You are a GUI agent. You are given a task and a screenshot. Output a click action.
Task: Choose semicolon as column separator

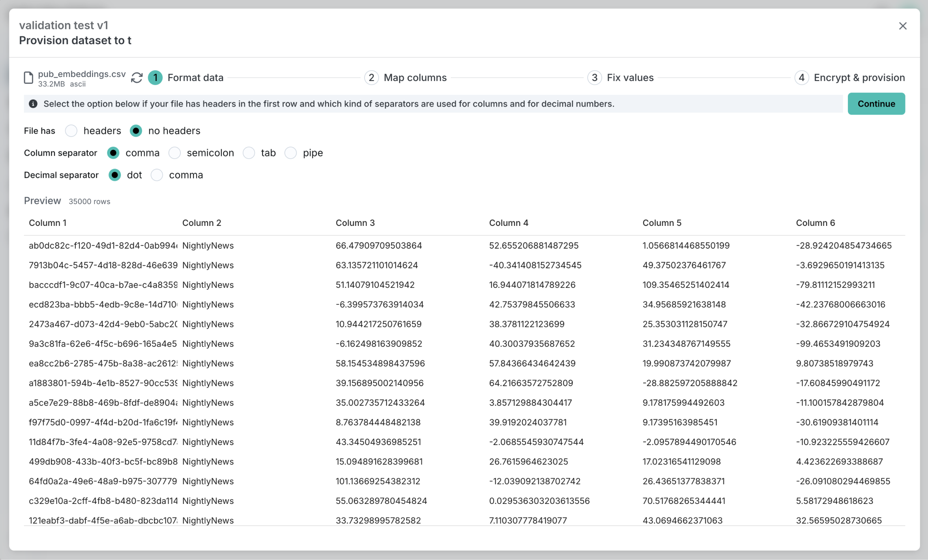pyautogui.click(x=175, y=153)
